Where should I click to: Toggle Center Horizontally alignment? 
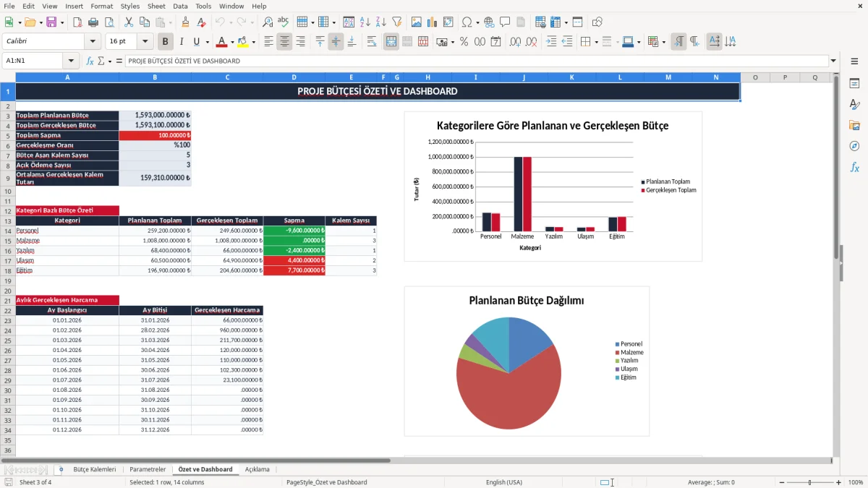pos(284,42)
